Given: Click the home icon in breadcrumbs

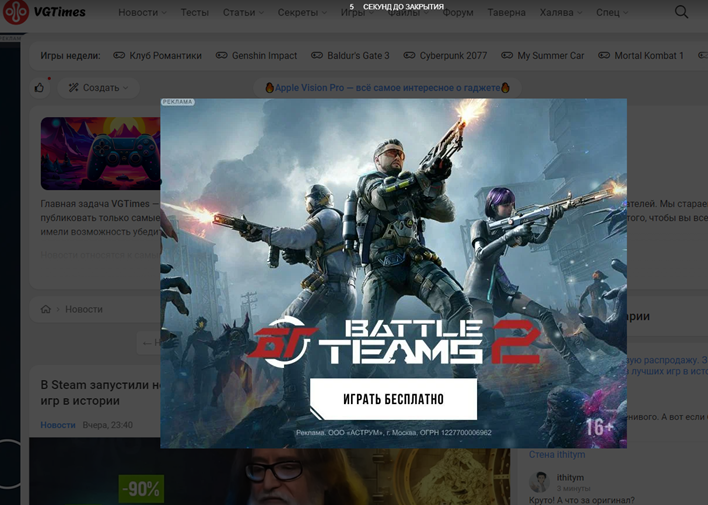Looking at the screenshot, I should [x=46, y=309].
